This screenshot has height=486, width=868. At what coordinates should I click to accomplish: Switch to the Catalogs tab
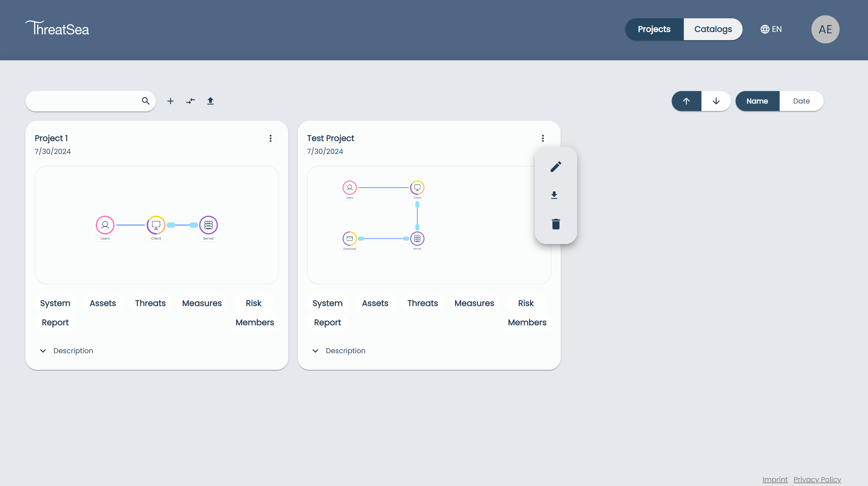click(713, 29)
